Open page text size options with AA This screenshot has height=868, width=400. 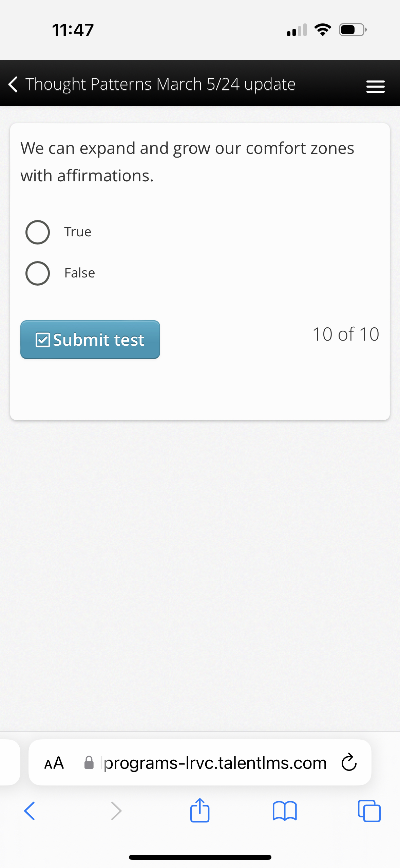pyautogui.click(x=54, y=762)
